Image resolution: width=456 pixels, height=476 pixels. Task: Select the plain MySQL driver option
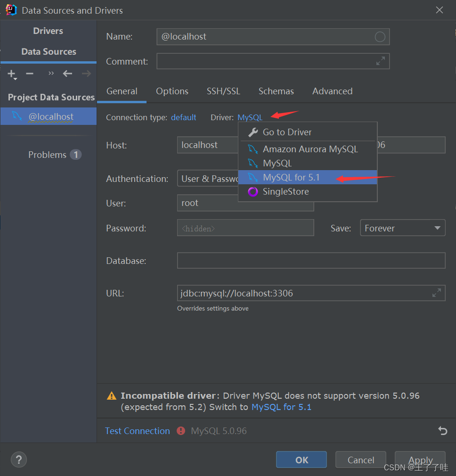pyautogui.click(x=308, y=164)
